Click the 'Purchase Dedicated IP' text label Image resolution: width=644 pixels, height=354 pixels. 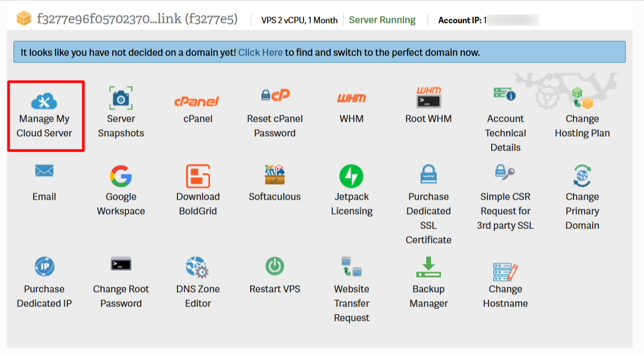[x=44, y=296]
